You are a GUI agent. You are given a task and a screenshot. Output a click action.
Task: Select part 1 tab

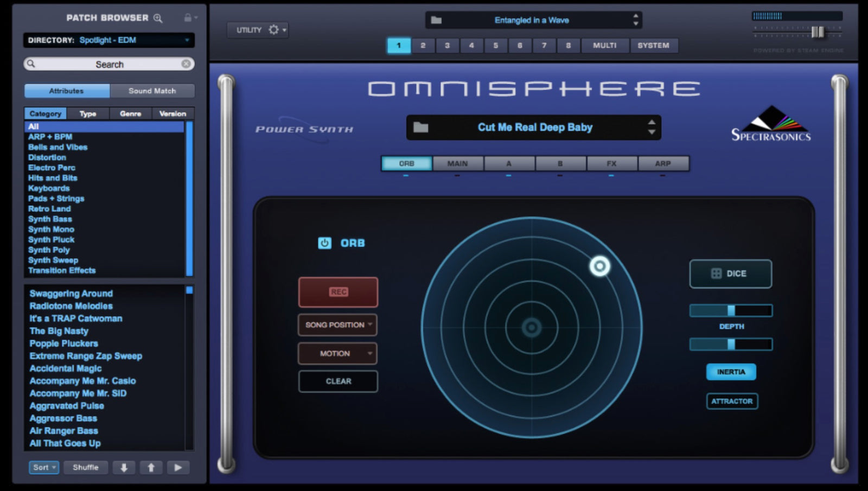pos(399,46)
